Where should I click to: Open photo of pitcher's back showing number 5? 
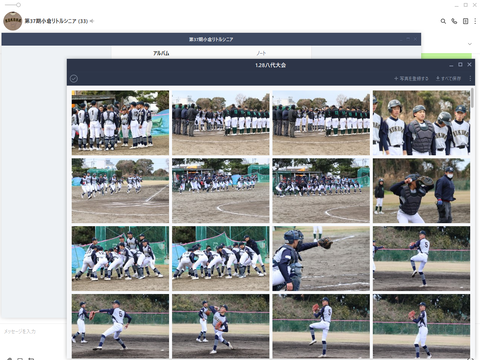click(421, 258)
